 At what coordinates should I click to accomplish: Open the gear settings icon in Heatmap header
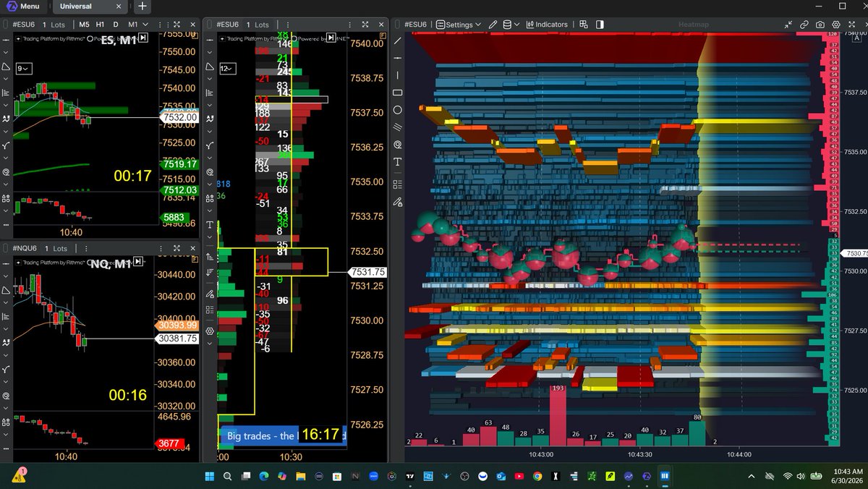835,25
